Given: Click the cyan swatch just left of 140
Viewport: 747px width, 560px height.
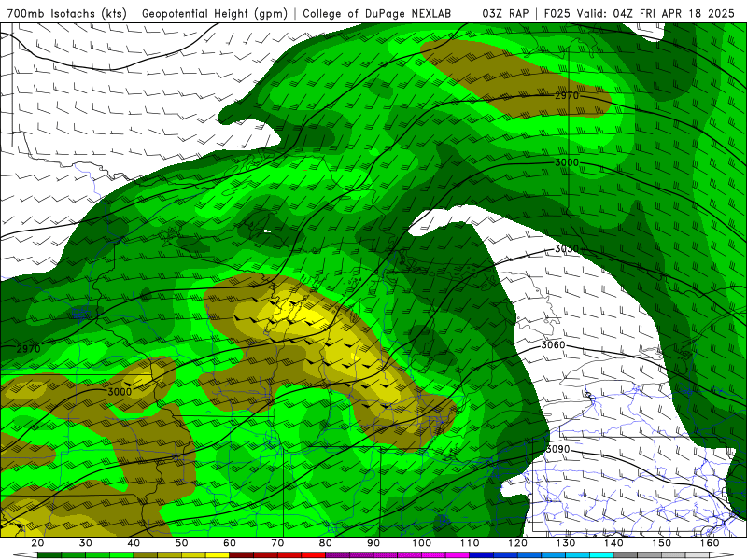Looking at the screenshot, I should point(601,555).
